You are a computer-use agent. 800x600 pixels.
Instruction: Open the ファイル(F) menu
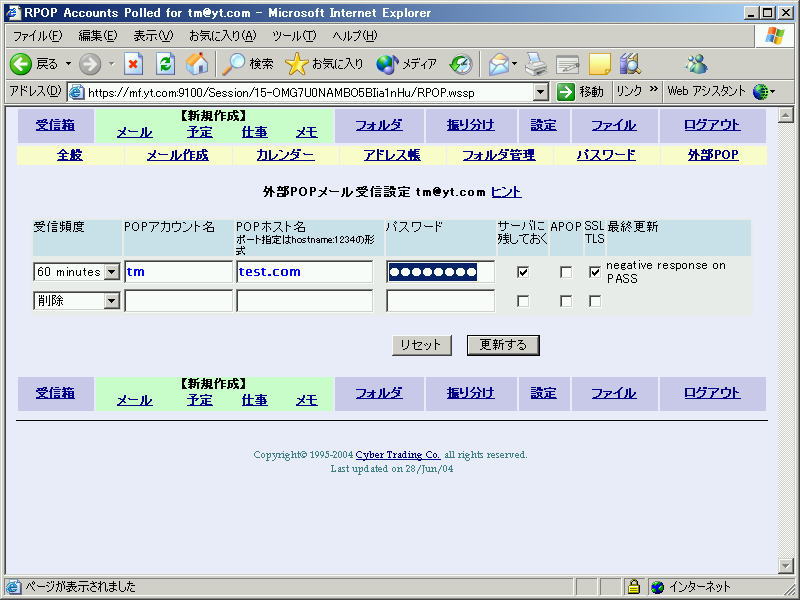tap(37, 36)
